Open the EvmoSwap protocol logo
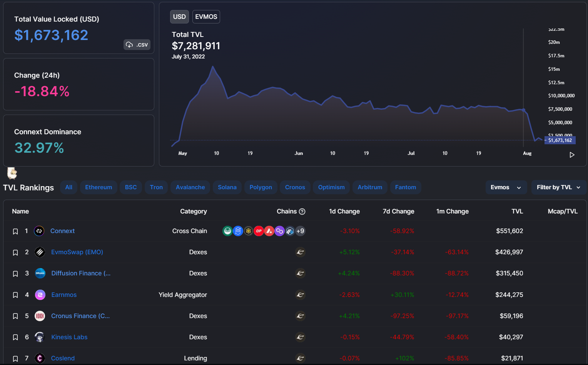 [x=40, y=252]
